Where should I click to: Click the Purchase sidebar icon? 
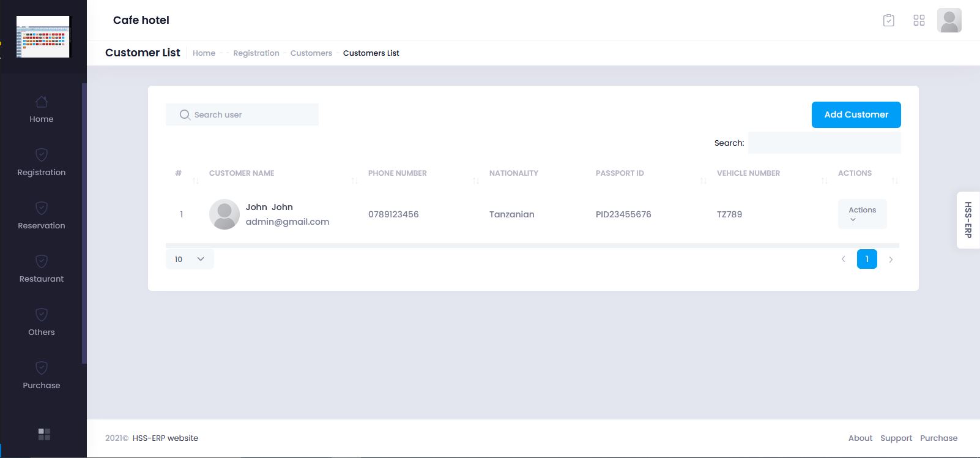tap(42, 368)
